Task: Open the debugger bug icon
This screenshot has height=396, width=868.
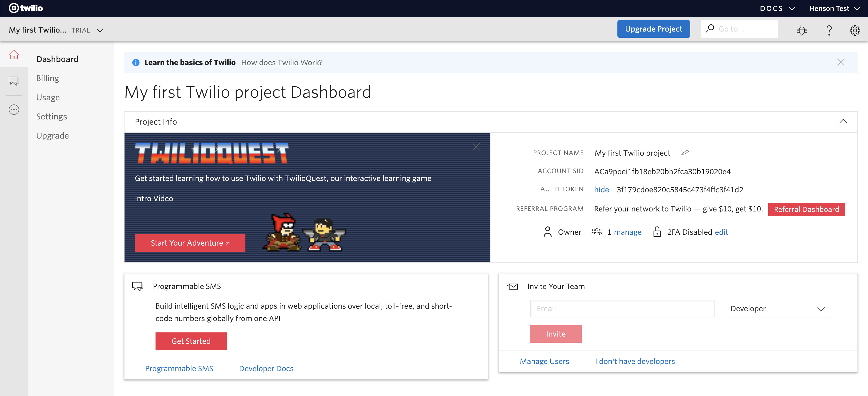Action: pyautogui.click(x=802, y=30)
